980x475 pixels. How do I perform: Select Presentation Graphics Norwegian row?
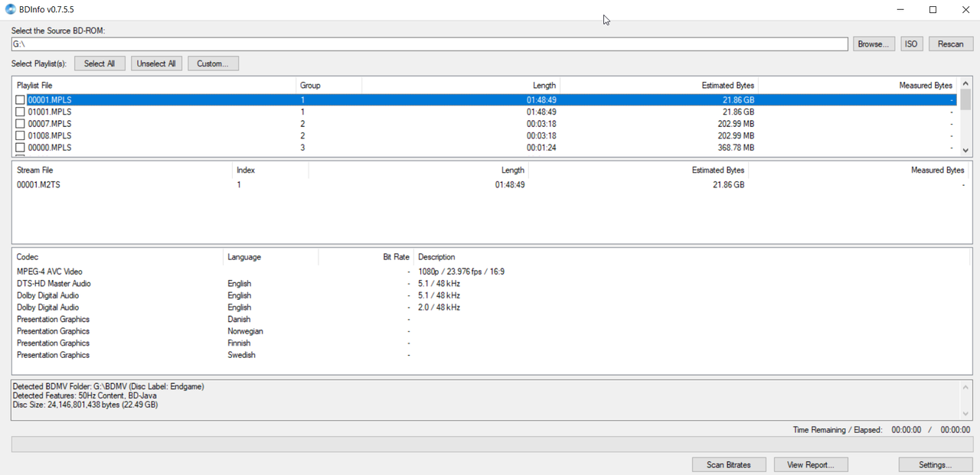click(x=490, y=331)
